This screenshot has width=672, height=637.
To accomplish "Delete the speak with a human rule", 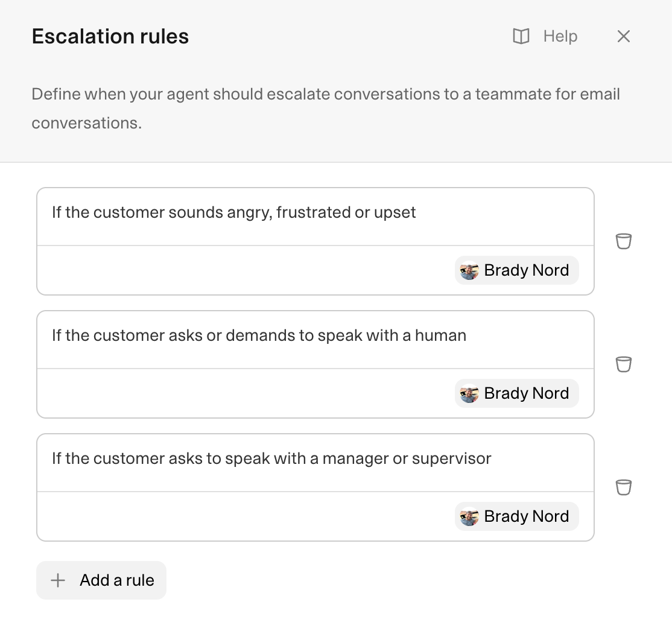I will click(x=624, y=364).
